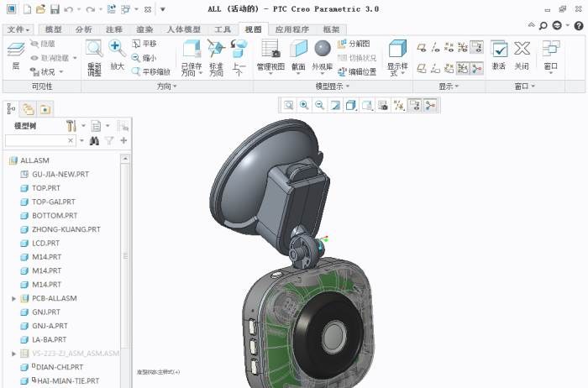Image resolution: width=588 pixels, height=388 pixels.
Task: Select LCD.PRT in model tree
Action: (39, 244)
